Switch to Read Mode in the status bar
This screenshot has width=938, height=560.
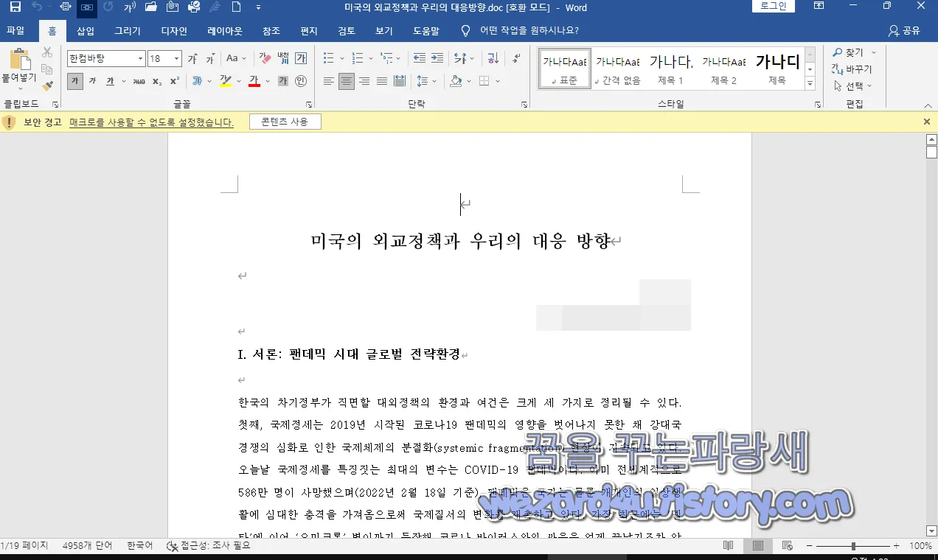tap(728, 545)
